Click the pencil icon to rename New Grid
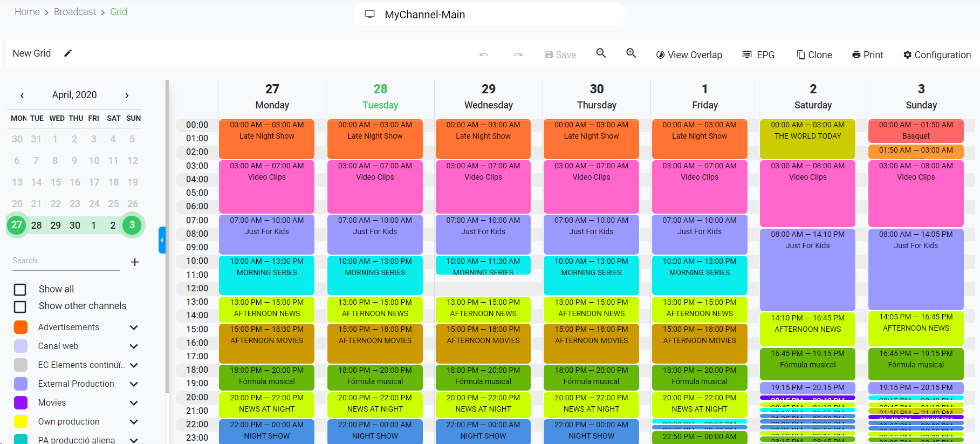Screen dimensions: 980x444 [68, 53]
